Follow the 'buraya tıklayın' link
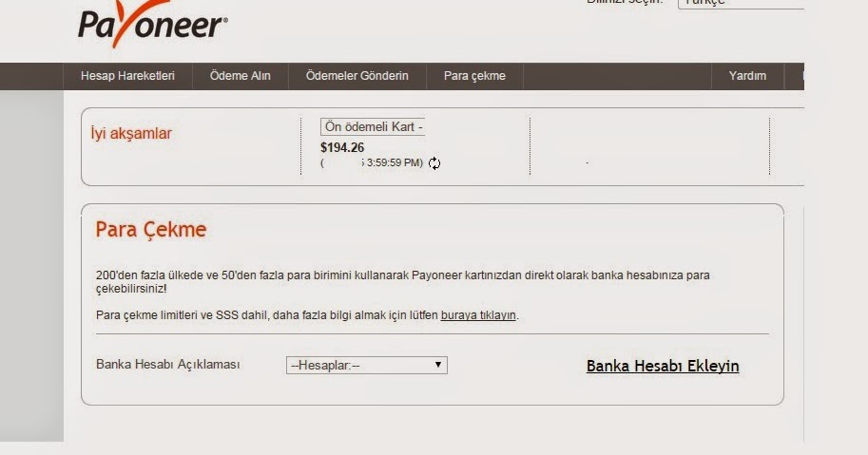This screenshot has height=455, width=868. 478,315
